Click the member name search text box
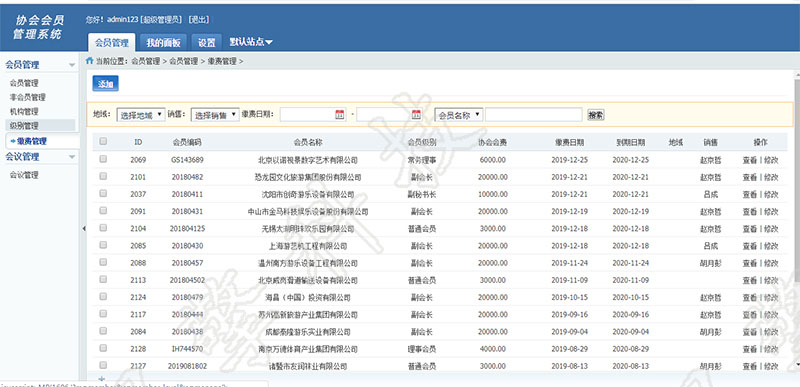The width and height of the screenshot is (800, 387). 534,115
